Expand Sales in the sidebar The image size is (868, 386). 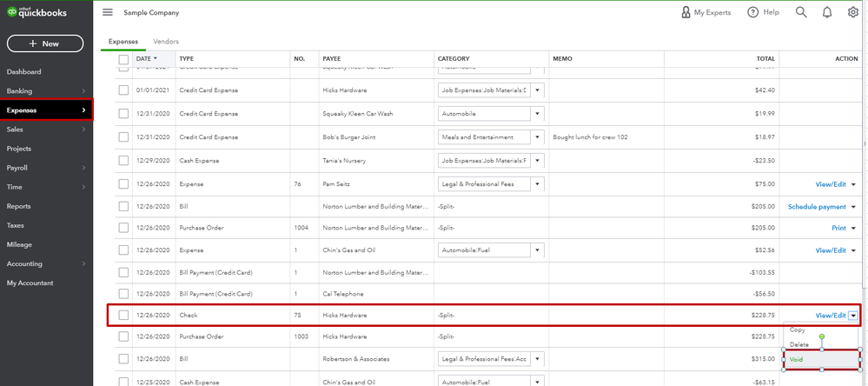[47, 130]
